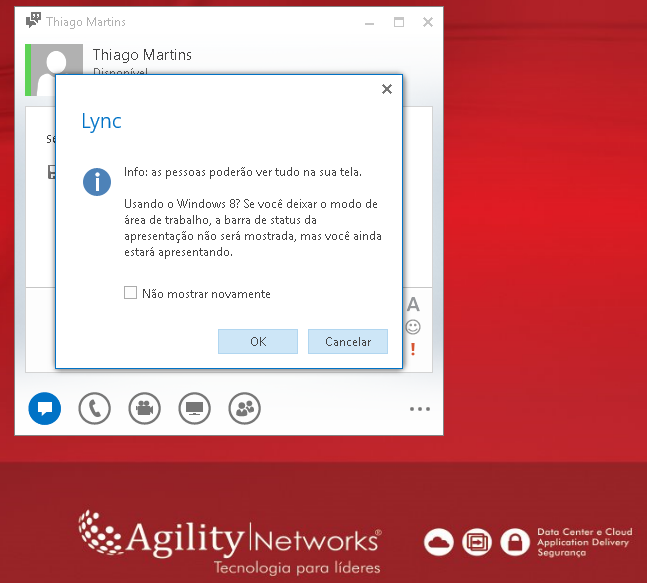This screenshot has width=647, height=583.
Task: Open the participants people icon
Action: 244,408
